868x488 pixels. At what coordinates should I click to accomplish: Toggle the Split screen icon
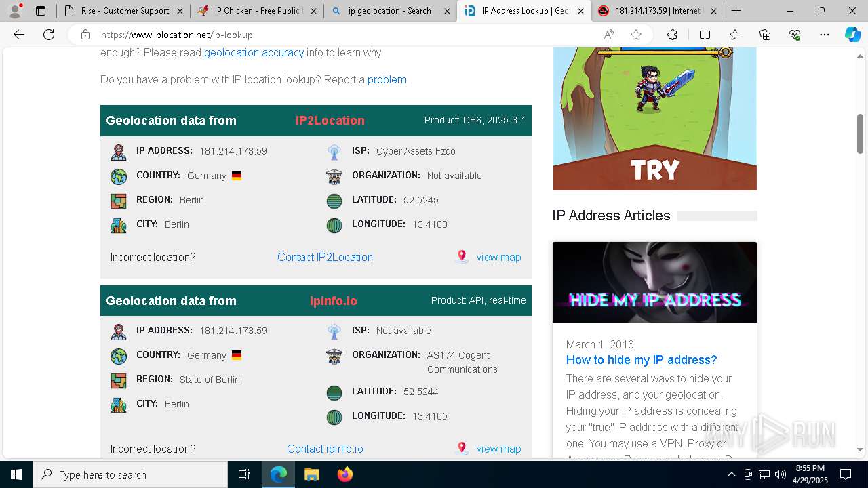[x=705, y=35]
